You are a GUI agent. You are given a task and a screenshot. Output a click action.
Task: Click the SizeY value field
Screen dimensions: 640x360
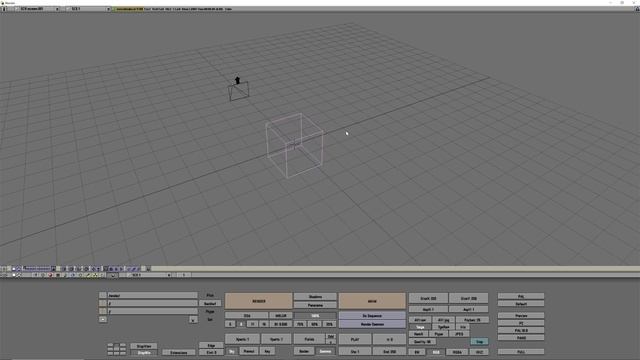(469, 298)
